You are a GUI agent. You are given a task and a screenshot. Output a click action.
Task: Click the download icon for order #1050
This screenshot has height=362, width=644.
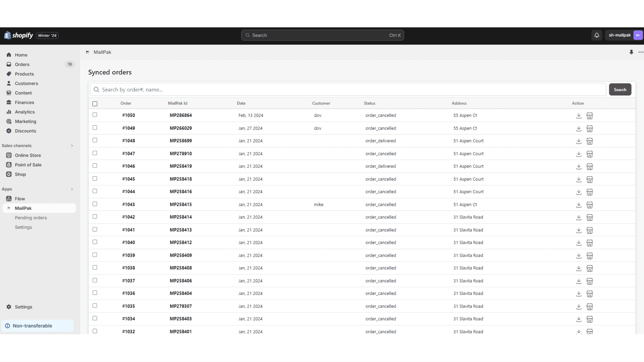[578, 116]
